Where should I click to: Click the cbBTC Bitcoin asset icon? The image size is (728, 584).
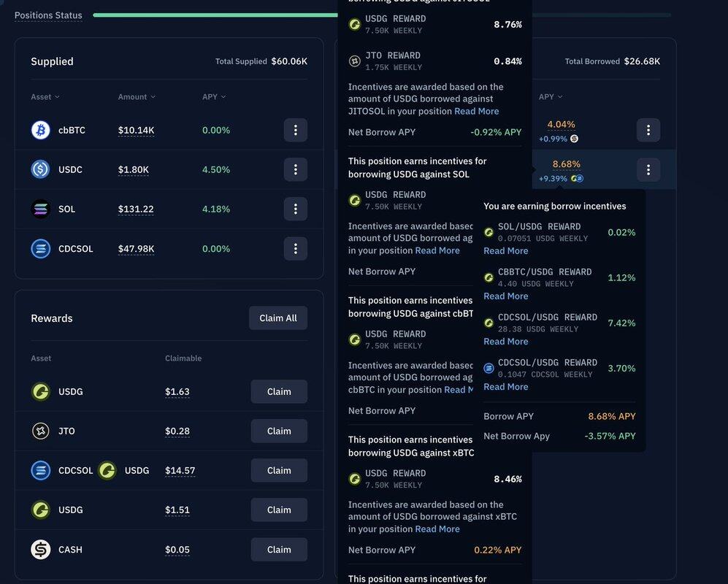(41, 130)
